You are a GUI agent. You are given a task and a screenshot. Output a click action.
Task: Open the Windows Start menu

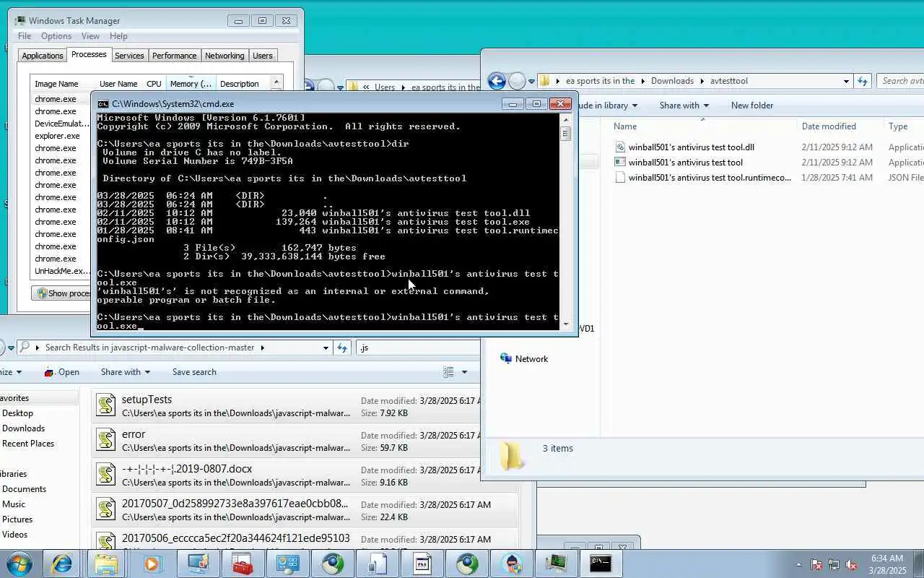tap(19, 564)
